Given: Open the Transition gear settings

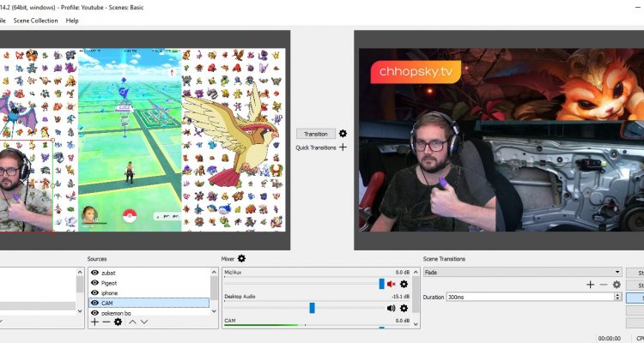Looking at the screenshot, I should coord(343,134).
